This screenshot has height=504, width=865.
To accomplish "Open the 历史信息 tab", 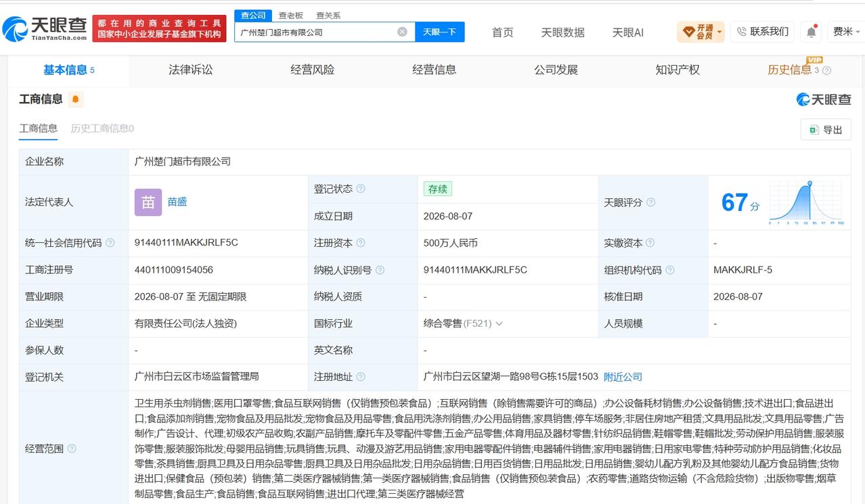I will [x=789, y=70].
